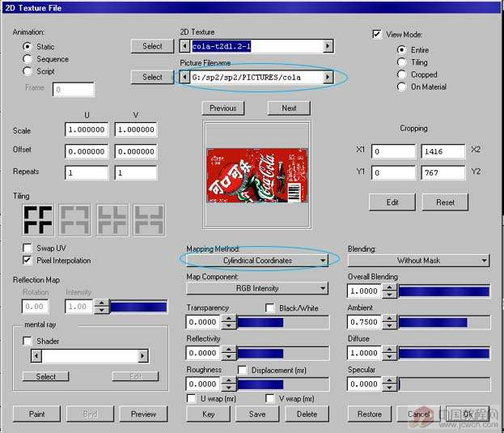Click left arrow of Picture Filename field
The width and height of the screenshot is (504, 433).
click(x=184, y=77)
